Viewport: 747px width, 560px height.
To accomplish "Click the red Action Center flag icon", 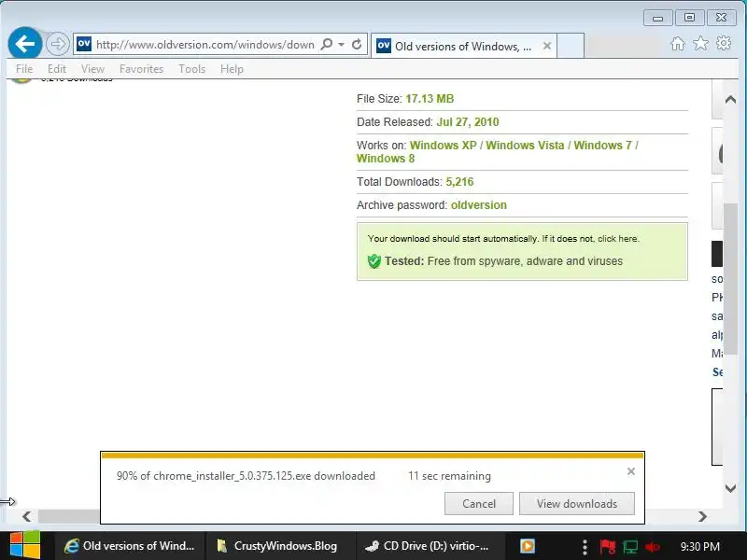I will (608, 547).
